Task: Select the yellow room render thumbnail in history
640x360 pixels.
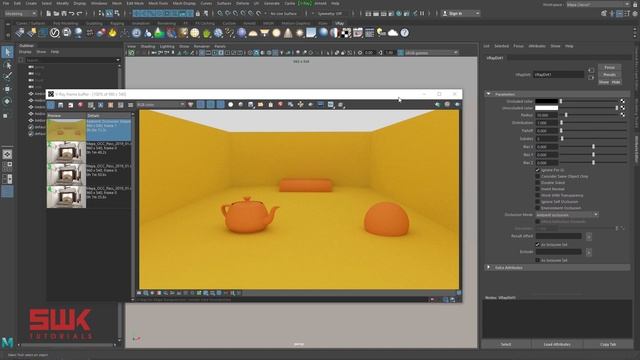Action: click(66, 130)
